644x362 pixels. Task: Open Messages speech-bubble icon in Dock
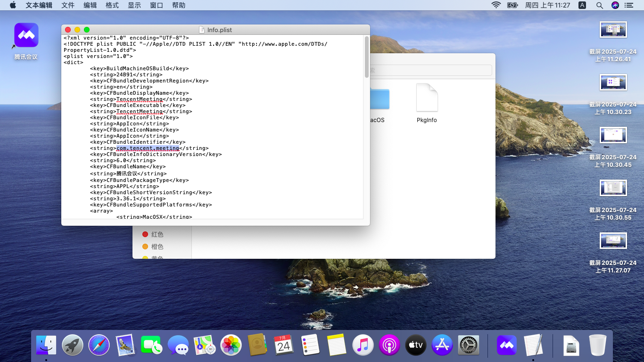coord(178,346)
